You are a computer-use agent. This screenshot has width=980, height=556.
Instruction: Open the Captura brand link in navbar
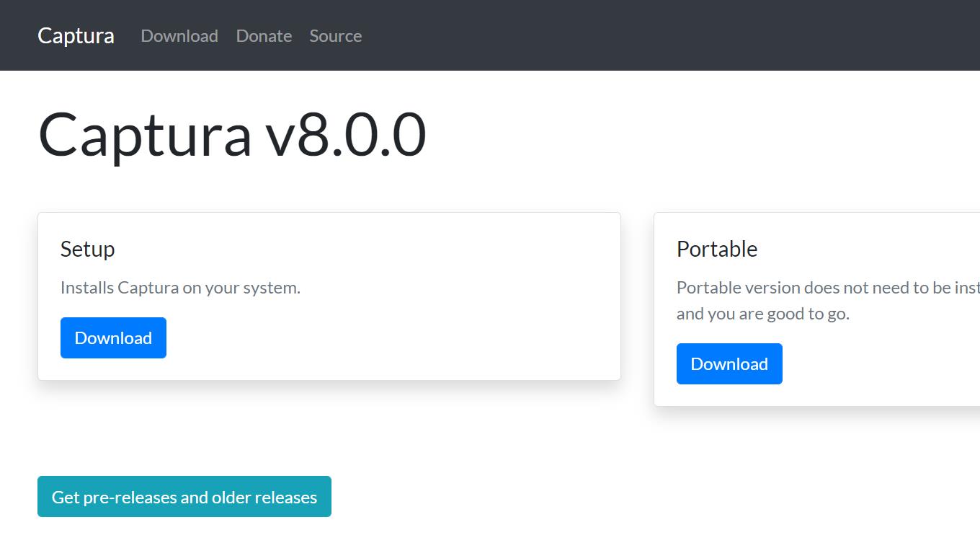(x=76, y=35)
